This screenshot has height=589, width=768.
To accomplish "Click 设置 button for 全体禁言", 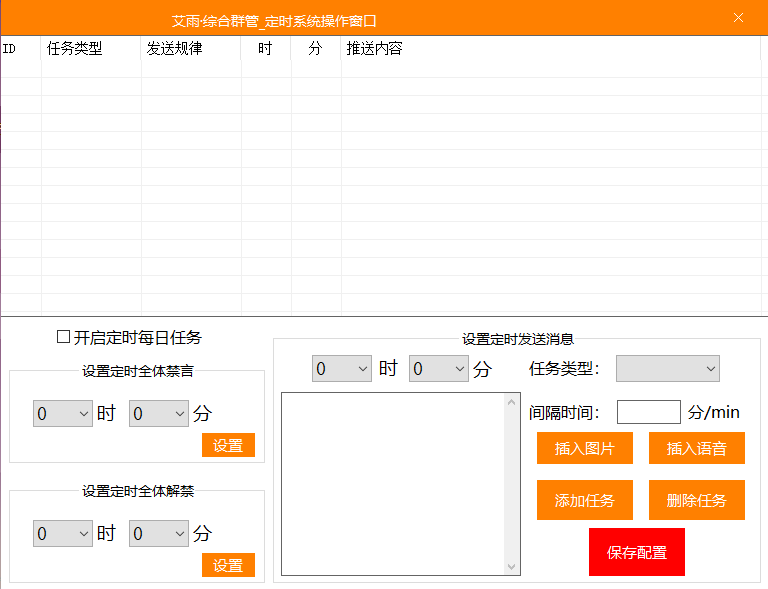I will tap(228, 445).
